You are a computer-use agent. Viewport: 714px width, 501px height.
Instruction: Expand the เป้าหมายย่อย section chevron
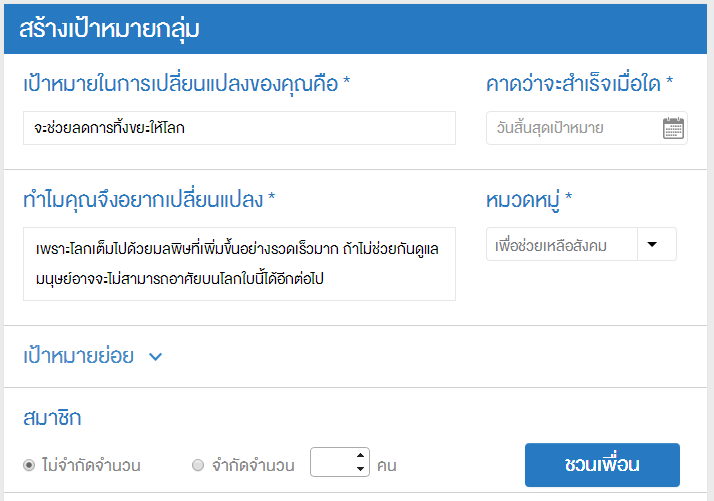[155, 356]
